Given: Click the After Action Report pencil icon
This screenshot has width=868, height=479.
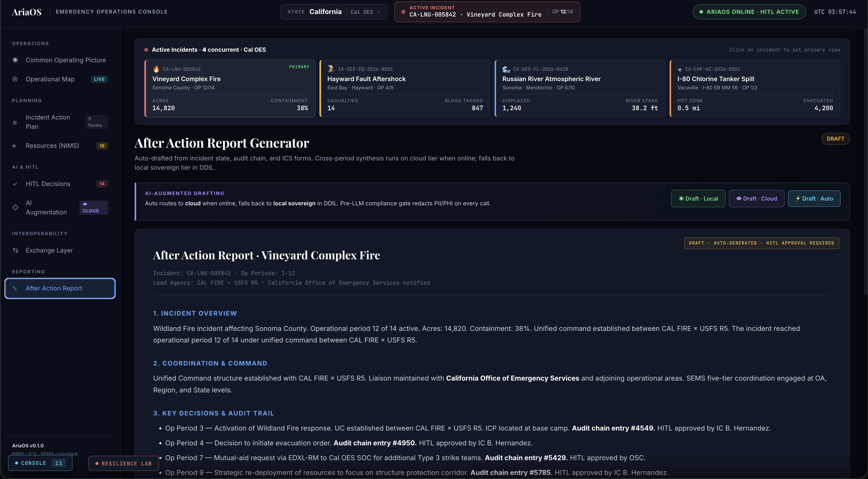Looking at the screenshot, I should 15,288.
